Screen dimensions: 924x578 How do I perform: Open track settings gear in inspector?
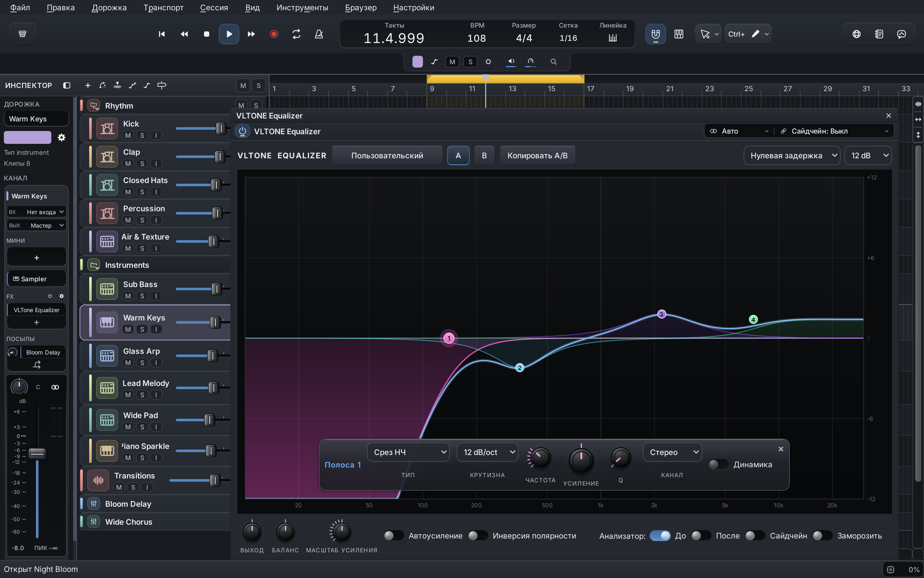click(62, 137)
